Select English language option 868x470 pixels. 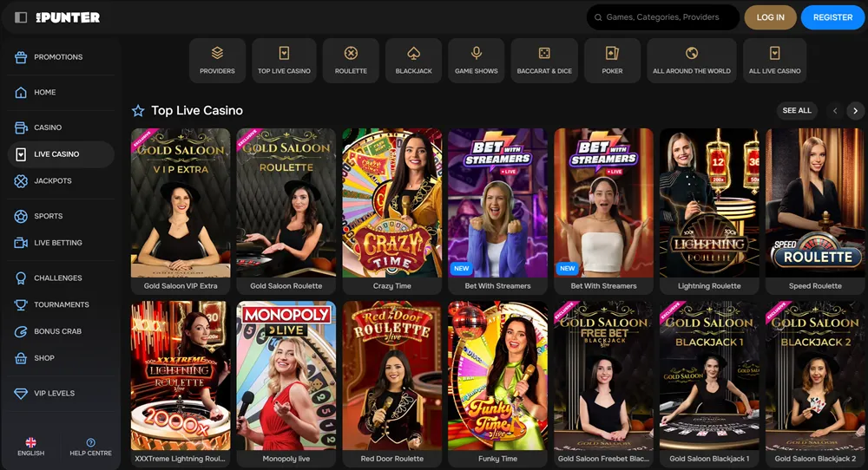click(x=31, y=447)
